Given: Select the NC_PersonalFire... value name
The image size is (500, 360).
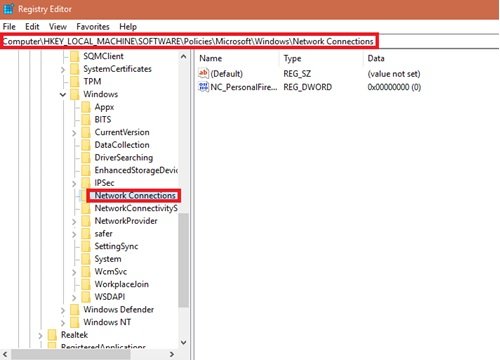Looking at the screenshot, I should [244, 87].
